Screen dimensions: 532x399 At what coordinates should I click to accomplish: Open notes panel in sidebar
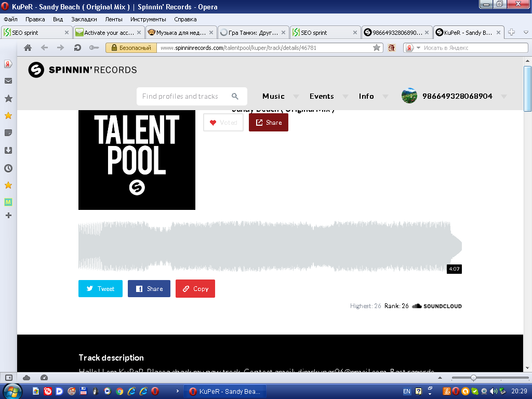pyautogui.click(x=8, y=132)
